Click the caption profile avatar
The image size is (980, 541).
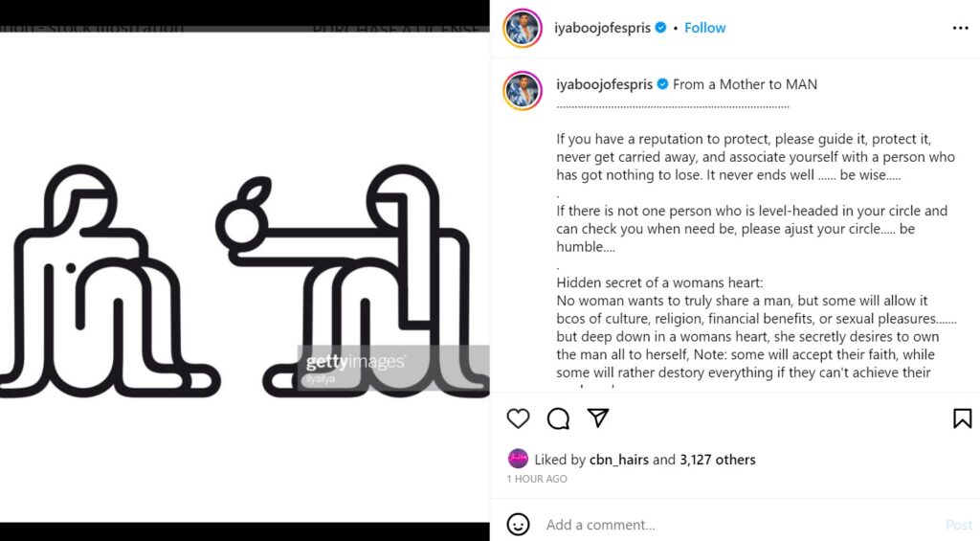coord(523,90)
